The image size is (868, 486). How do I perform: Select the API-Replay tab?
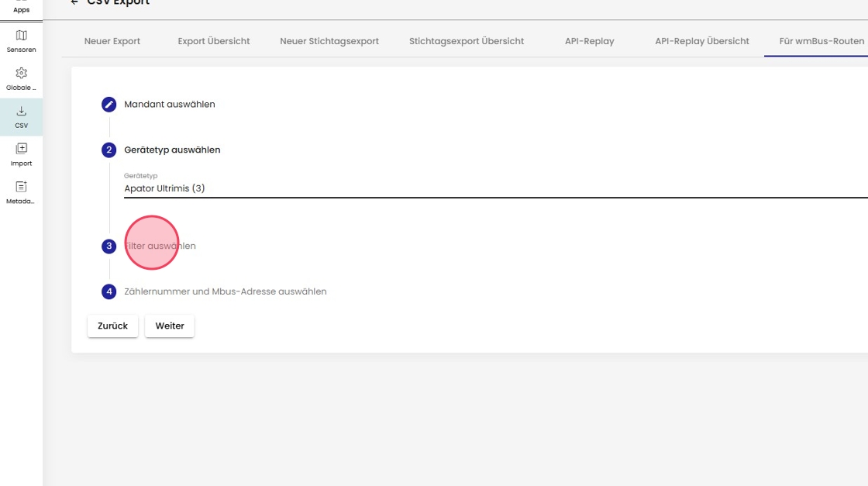(589, 41)
